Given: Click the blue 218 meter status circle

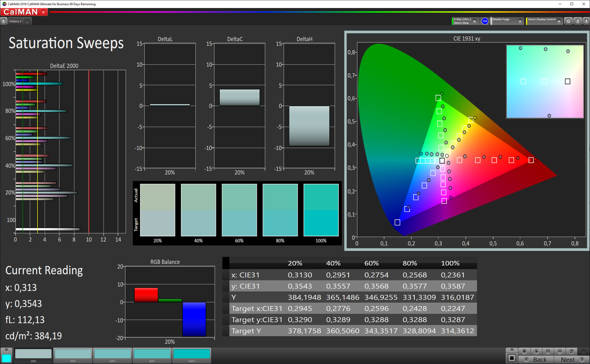Looking at the screenshot, I should point(485,21).
